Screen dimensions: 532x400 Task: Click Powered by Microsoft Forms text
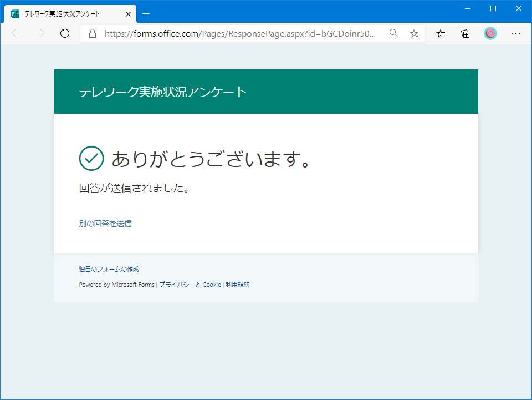[117, 285]
